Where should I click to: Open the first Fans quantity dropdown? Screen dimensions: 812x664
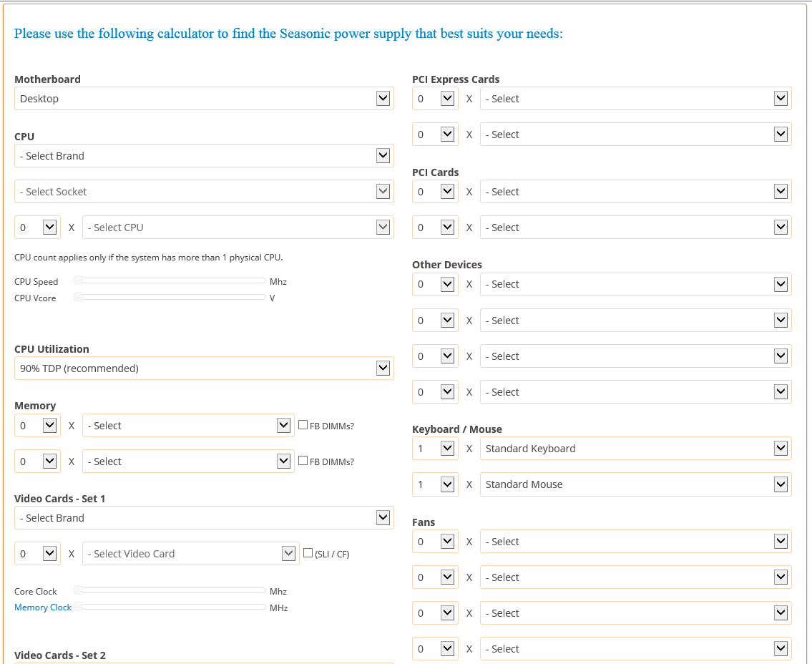(435, 542)
